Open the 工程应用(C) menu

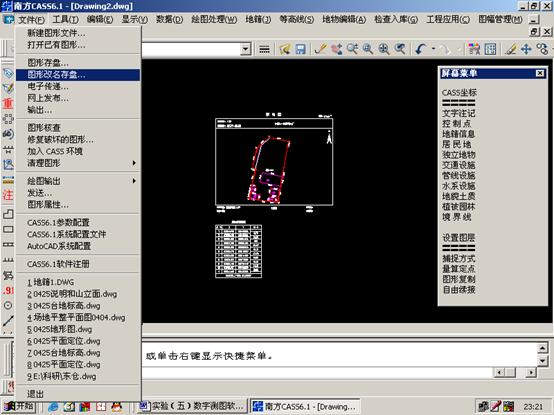pos(448,19)
